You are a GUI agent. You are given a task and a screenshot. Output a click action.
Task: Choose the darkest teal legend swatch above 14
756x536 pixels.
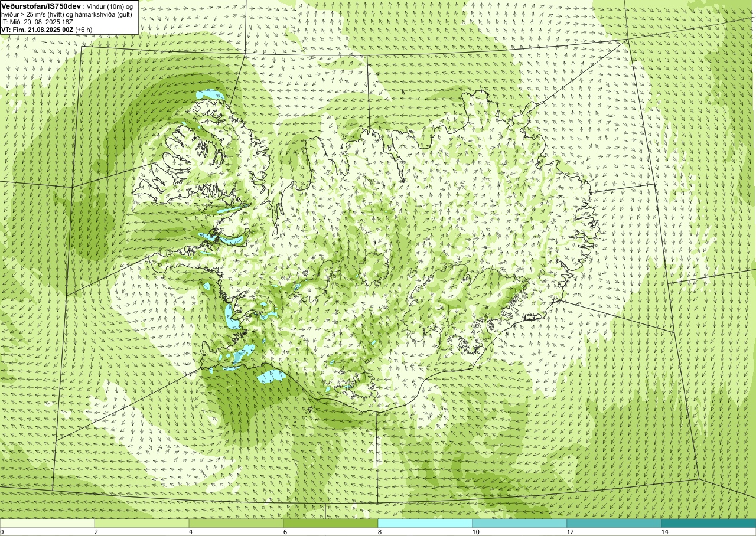click(x=709, y=523)
